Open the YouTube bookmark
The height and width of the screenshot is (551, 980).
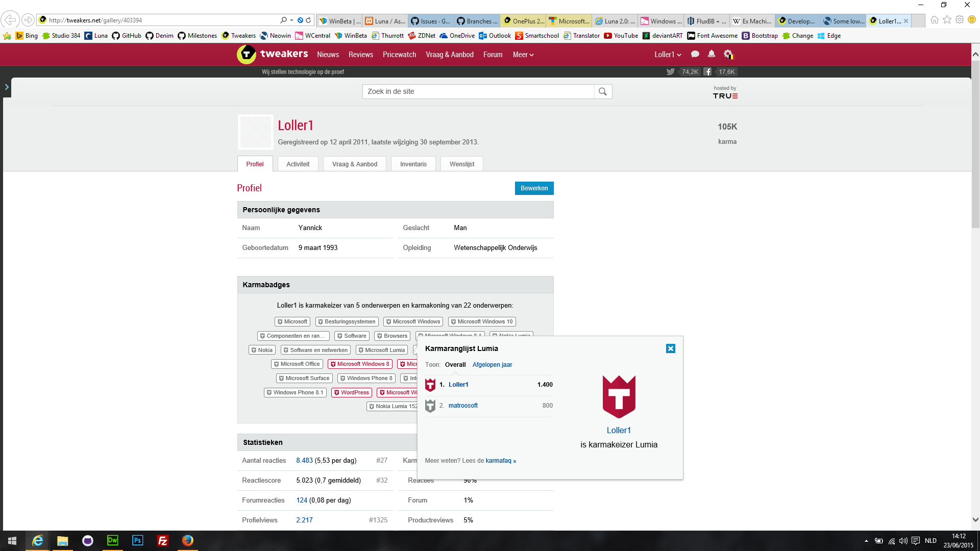(x=621, y=36)
